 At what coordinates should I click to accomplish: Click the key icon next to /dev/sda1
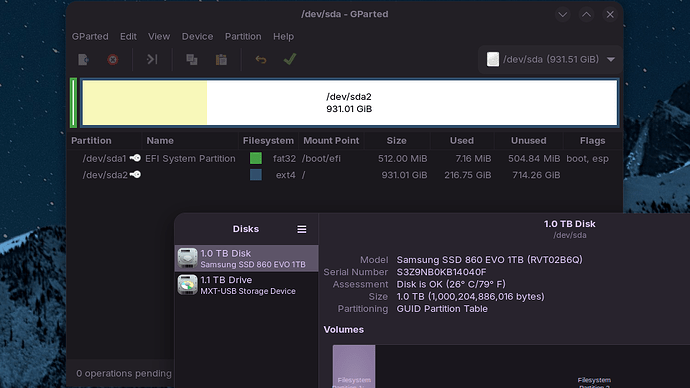tap(135, 158)
